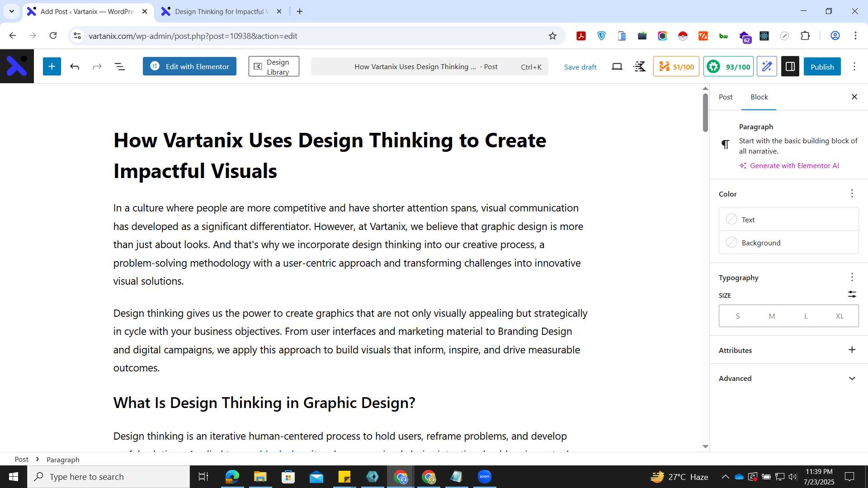Select font size S
The height and width of the screenshot is (488, 868).
pos(738,316)
